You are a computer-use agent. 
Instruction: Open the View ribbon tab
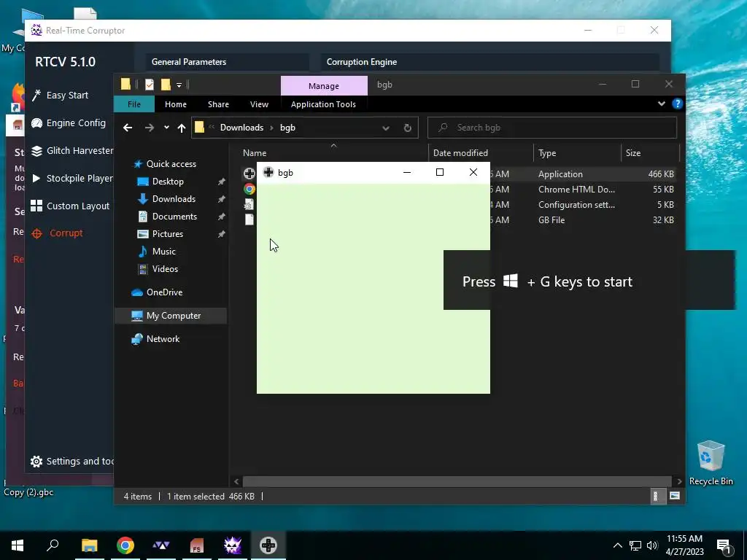[x=259, y=104]
